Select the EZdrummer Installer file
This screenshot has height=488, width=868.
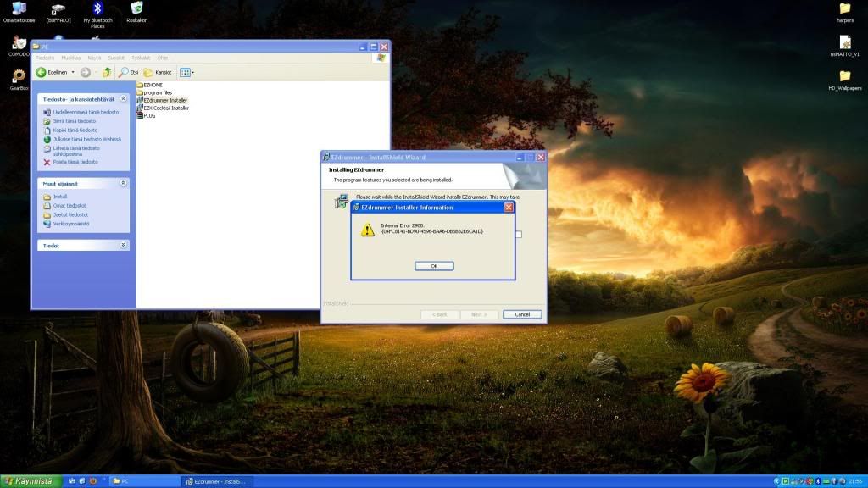tap(162, 100)
